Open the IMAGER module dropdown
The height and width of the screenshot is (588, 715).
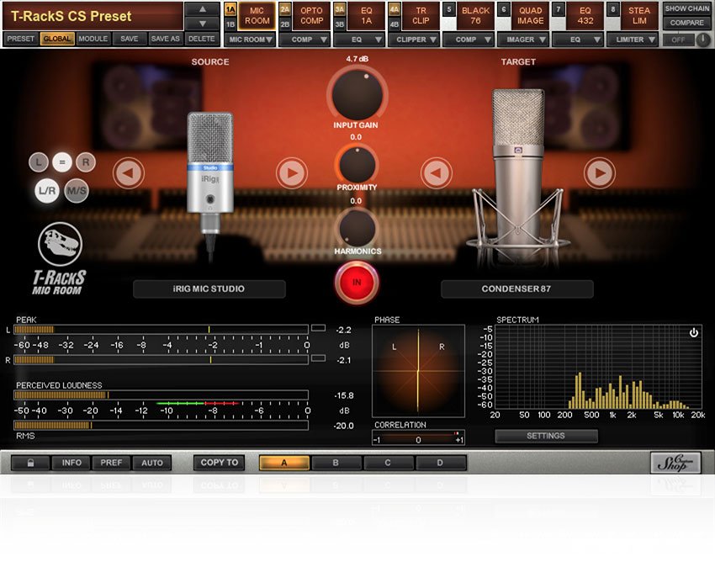pyautogui.click(x=523, y=40)
